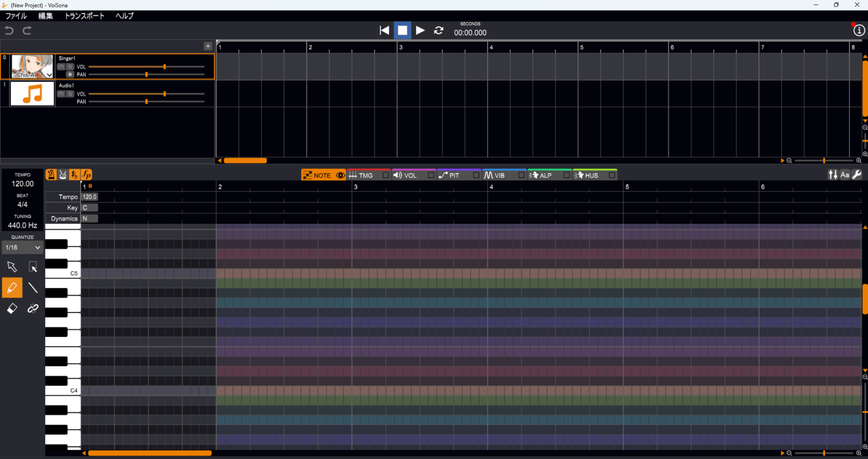Open the トランスポート menu

84,16
